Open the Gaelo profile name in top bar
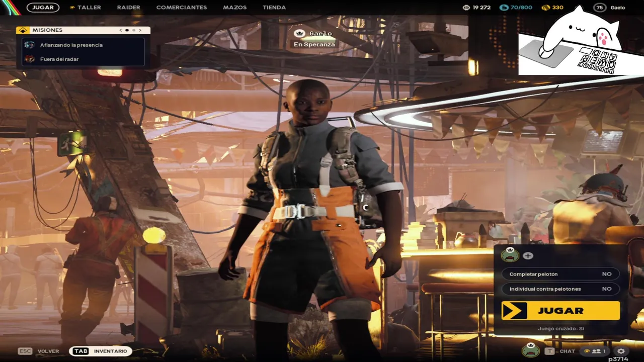Image resolution: width=644 pixels, height=362 pixels. [x=618, y=8]
